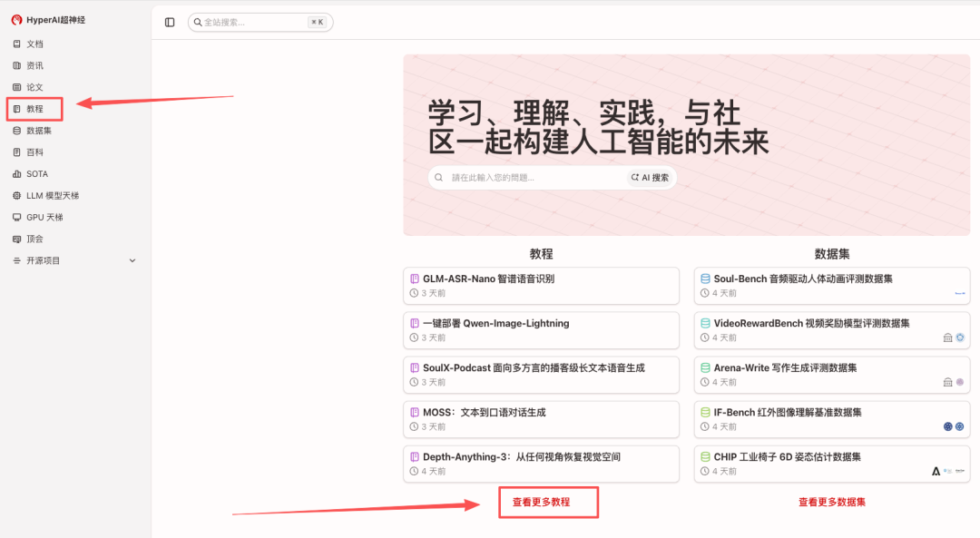
Task: Click the 论文 sidebar icon
Action: click(x=17, y=87)
